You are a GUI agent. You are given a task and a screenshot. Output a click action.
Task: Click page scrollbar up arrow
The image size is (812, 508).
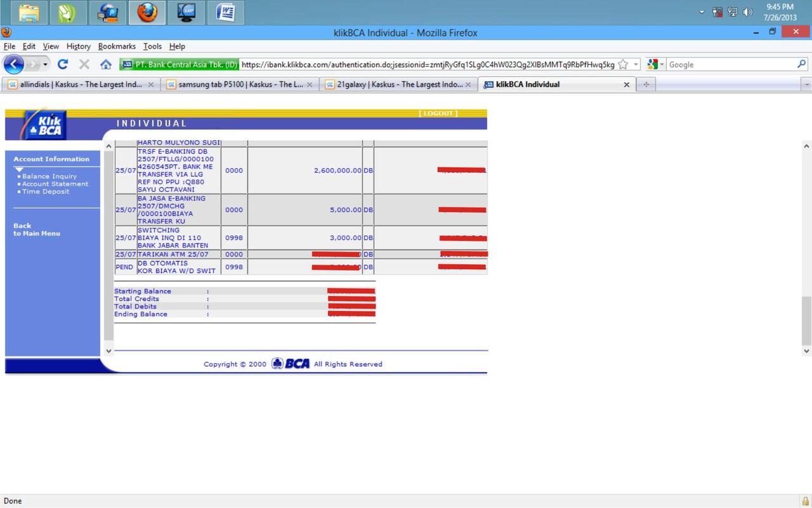point(807,146)
